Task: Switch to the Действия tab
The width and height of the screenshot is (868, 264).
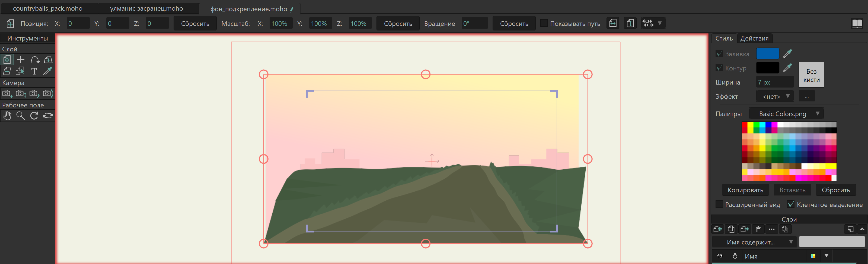Action: coord(754,38)
